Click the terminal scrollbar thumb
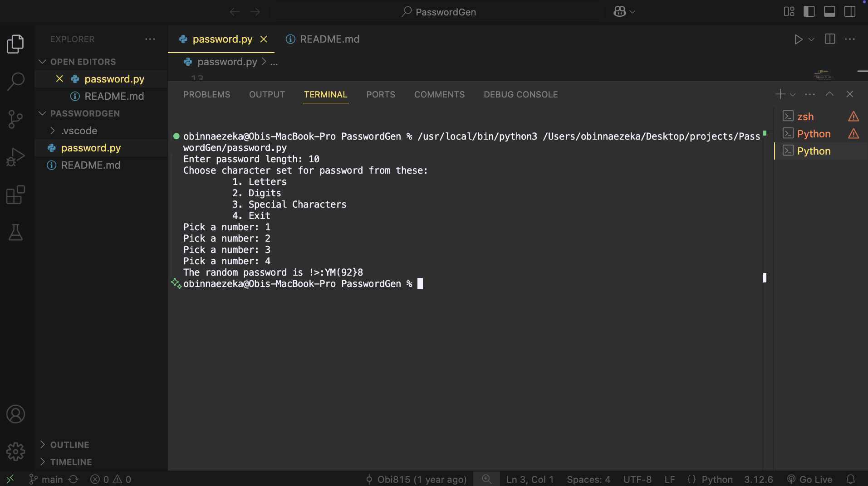 click(765, 277)
